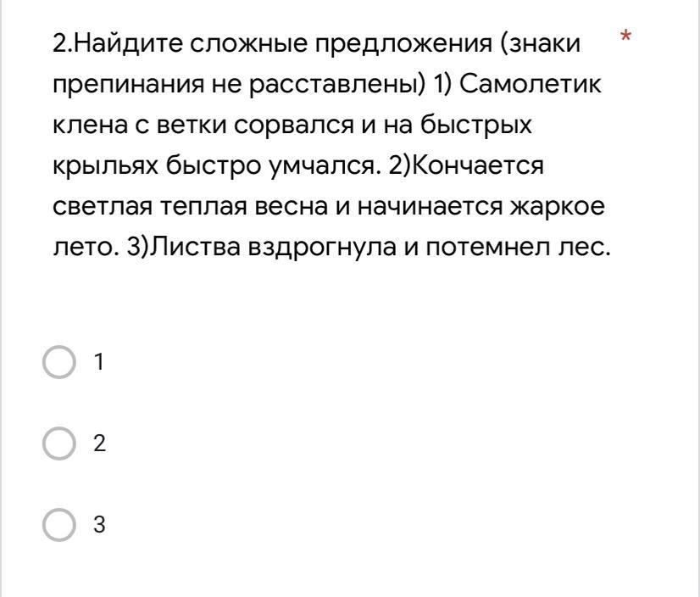Click the word "(знаки" in the heading
Viewport: 700px width, 597px height.
(541, 44)
